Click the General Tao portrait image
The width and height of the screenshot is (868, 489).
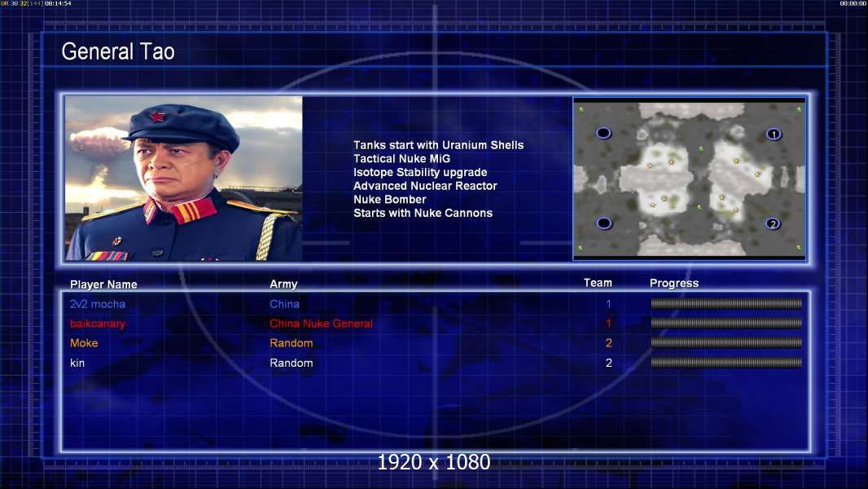[x=184, y=178]
